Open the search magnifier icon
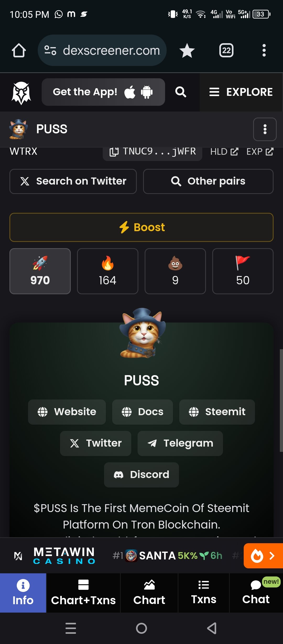 pos(181,92)
